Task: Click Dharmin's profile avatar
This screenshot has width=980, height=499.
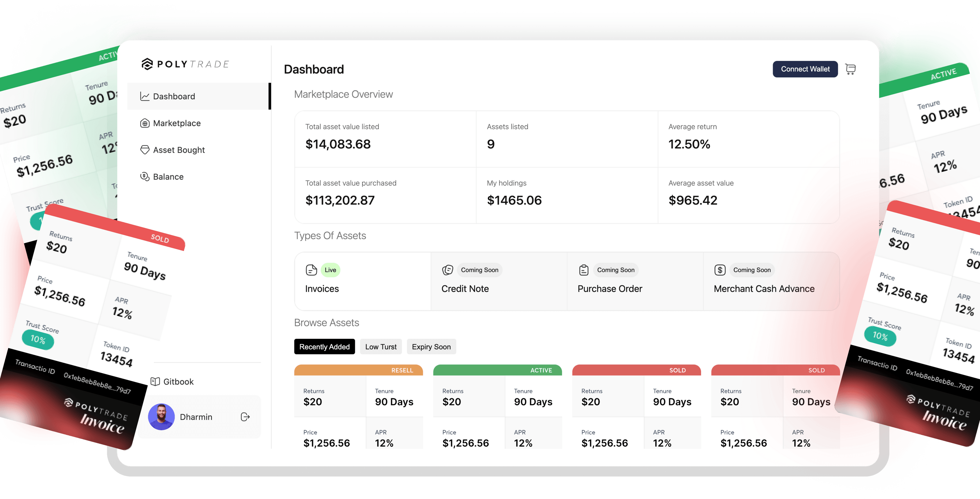Action: (161, 417)
